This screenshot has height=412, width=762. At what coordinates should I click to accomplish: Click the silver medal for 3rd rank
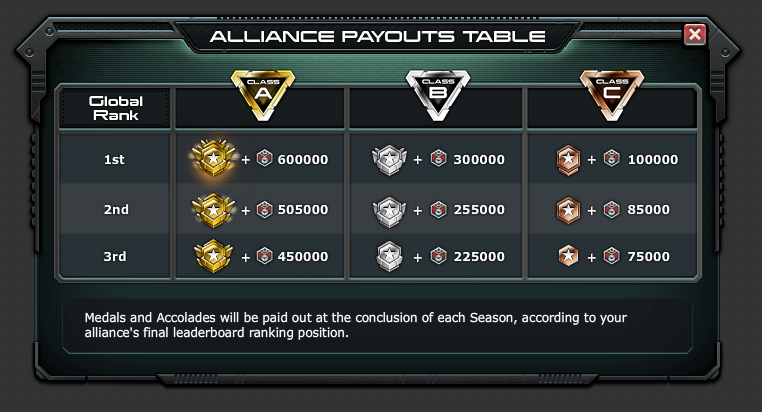(388, 256)
